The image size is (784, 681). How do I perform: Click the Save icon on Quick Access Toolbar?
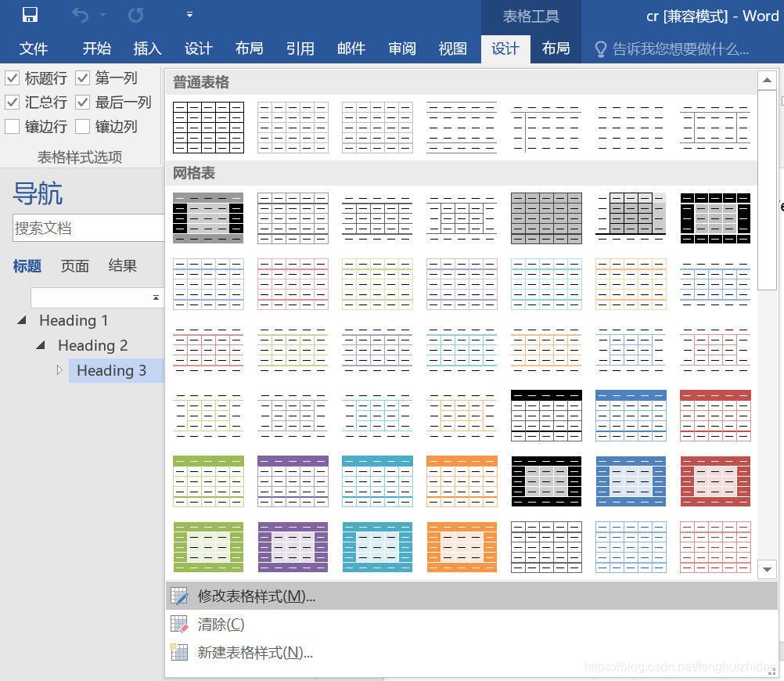tap(30, 13)
